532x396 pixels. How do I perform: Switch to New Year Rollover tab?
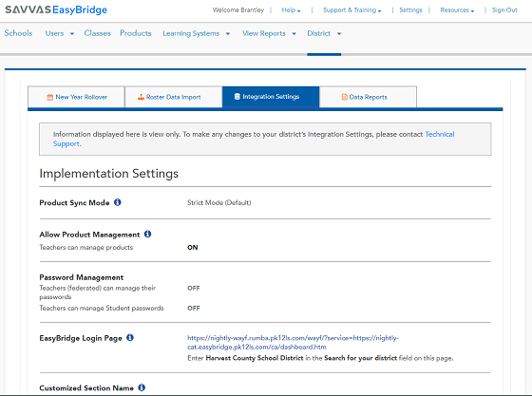pos(76,97)
